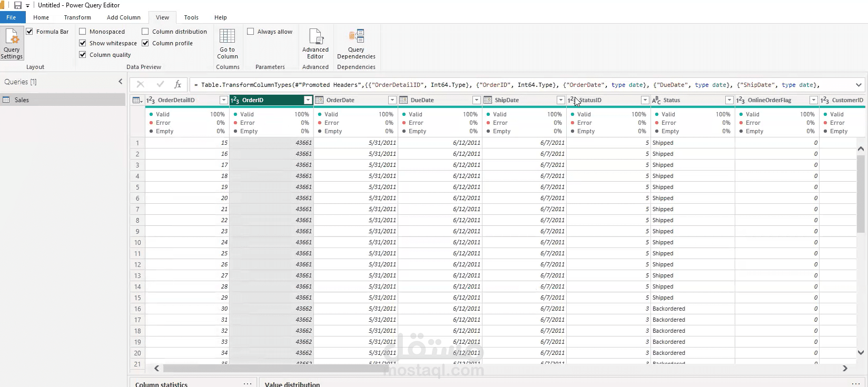
Task: Click Status column ABC type icon
Action: (656, 100)
